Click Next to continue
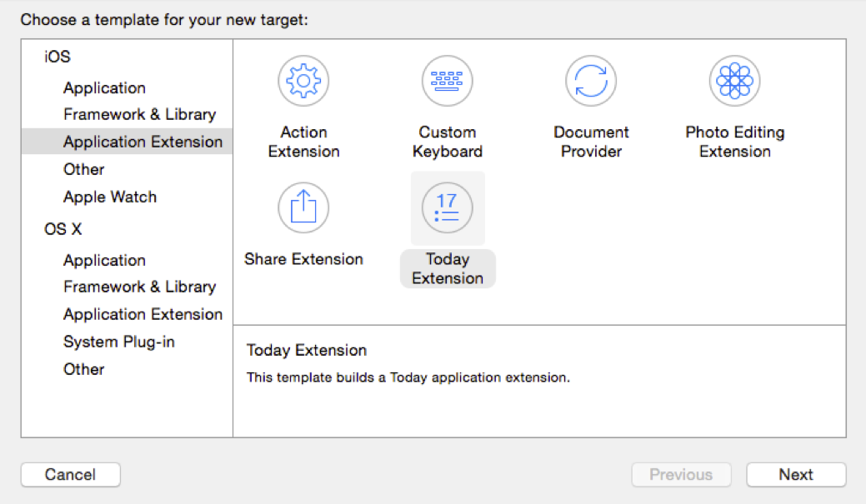 click(x=796, y=475)
